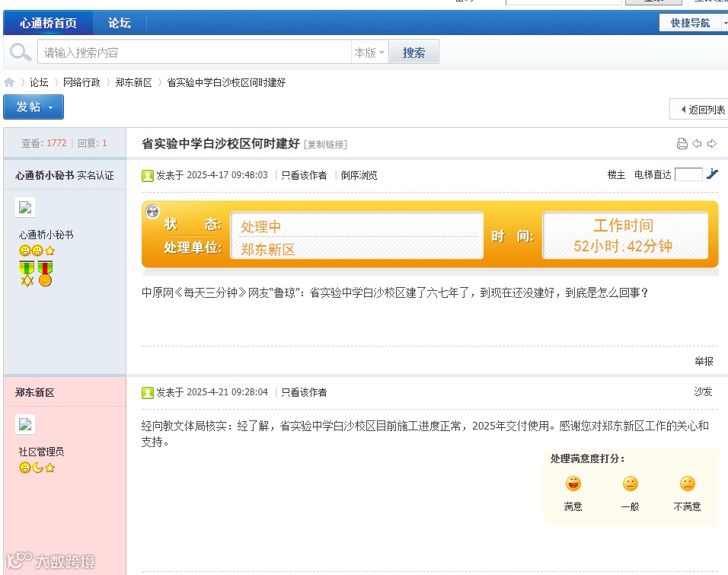Click the home breadcrumb icon
This screenshot has height=575, width=728.
9,83
